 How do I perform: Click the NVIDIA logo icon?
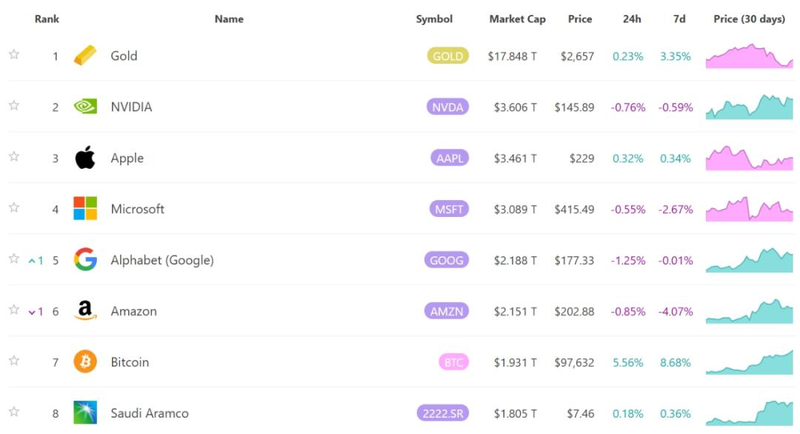tap(86, 107)
